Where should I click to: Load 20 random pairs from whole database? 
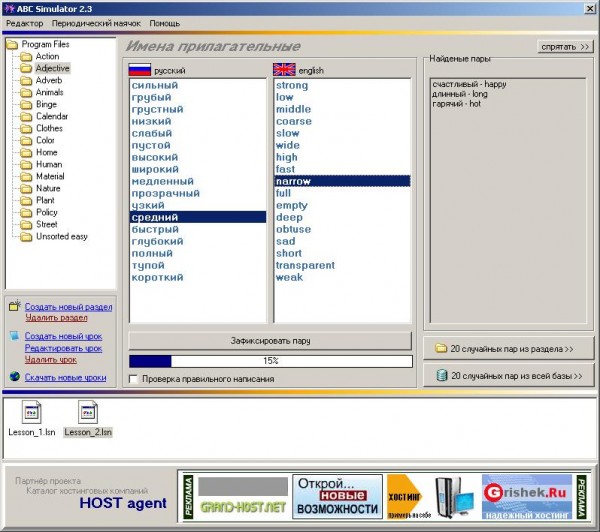[511, 376]
